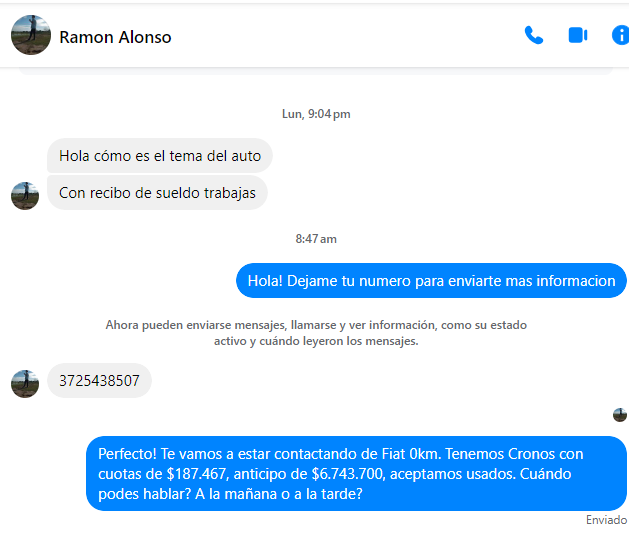This screenshot has width=629, height=538.
Task: Open Ramon Alonso's header profile picture
Action: pyautogui.click(x=31, y=35)
